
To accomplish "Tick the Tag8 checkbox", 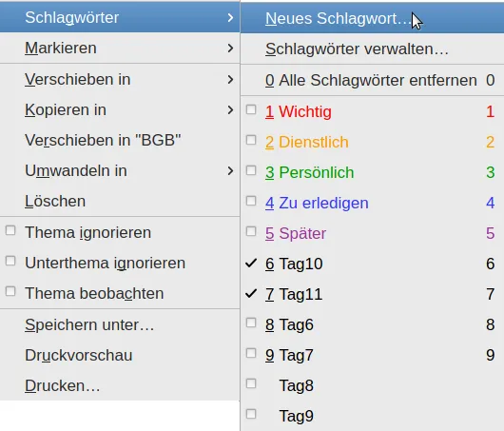I will pos(251,383).
